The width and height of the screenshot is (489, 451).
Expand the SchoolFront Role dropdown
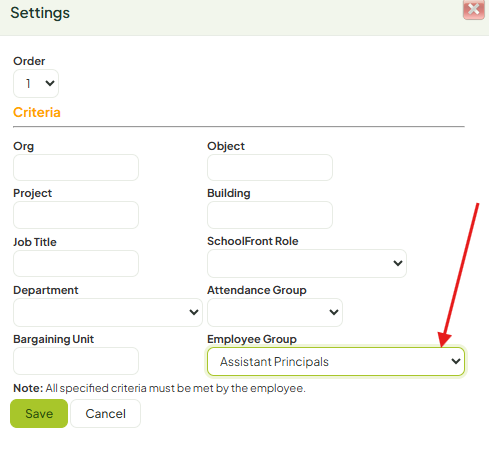307,263
